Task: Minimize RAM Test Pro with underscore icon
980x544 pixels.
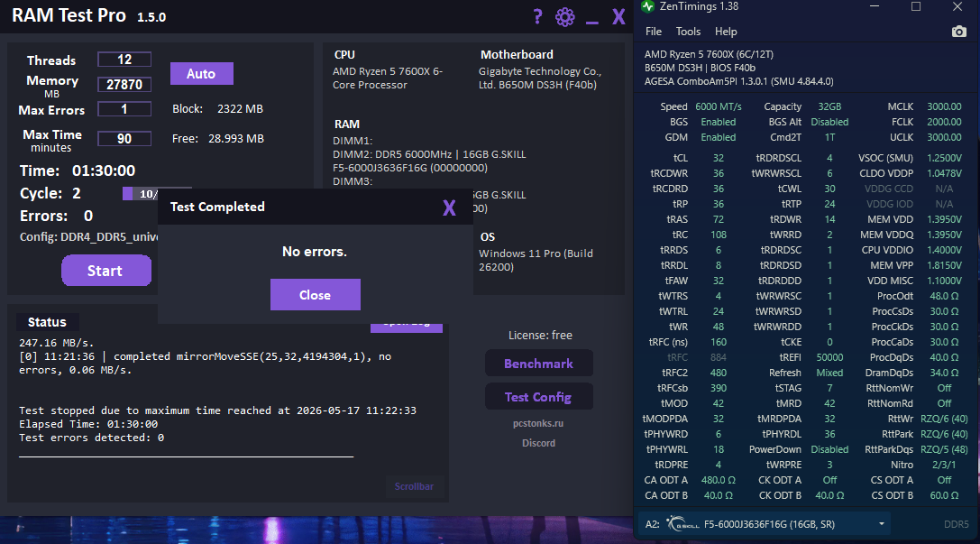Action: click(591, 22)
